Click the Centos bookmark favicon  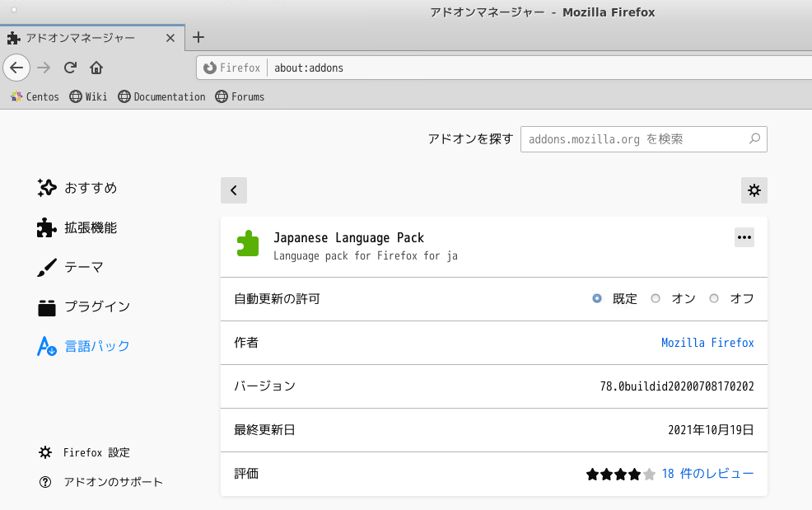(x=16, y=97)
